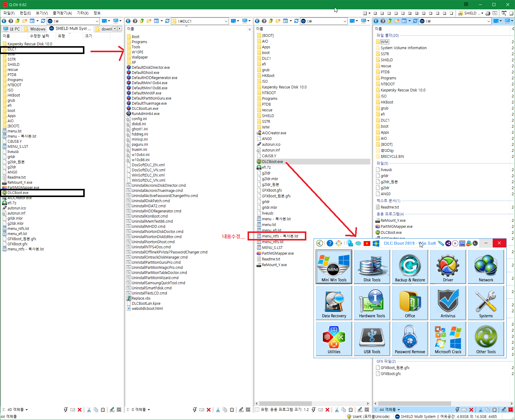
Task: Collapse the 파일 폴더(20) group in fourth pane
Action: pos(387,35)
